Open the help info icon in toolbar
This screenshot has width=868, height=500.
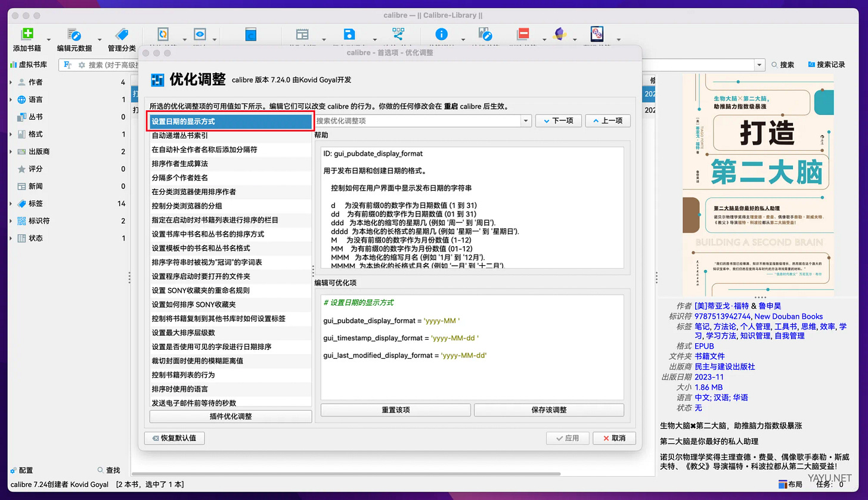pos(441,34)
